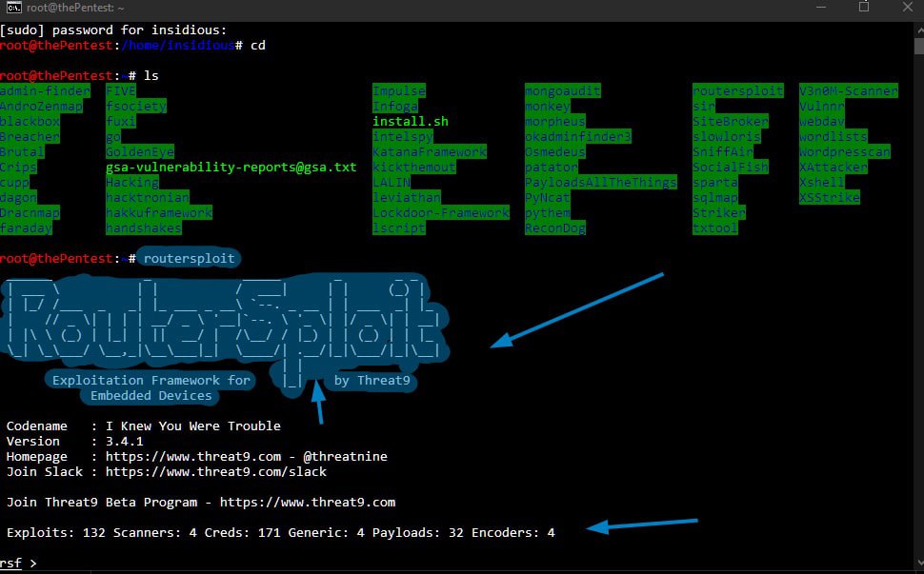This screenshot has height=574, width=924.
Task: Click the morpheus directory name
Action: 555,121
